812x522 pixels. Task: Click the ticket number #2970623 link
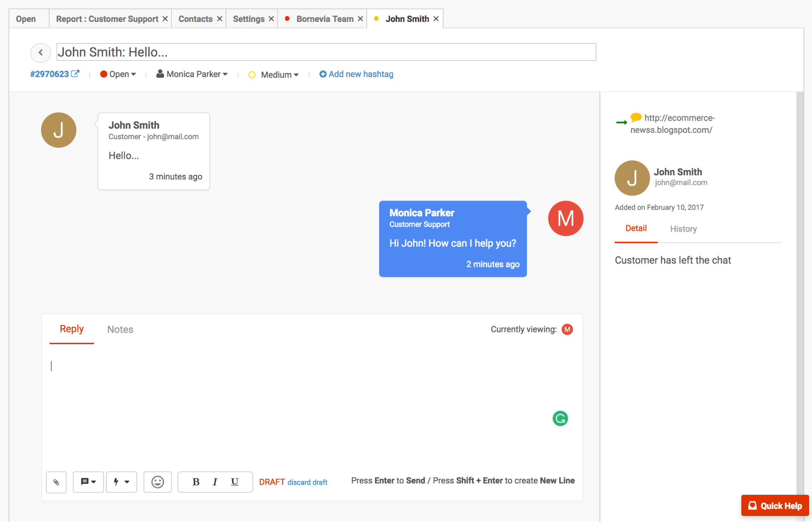point(50,74)
